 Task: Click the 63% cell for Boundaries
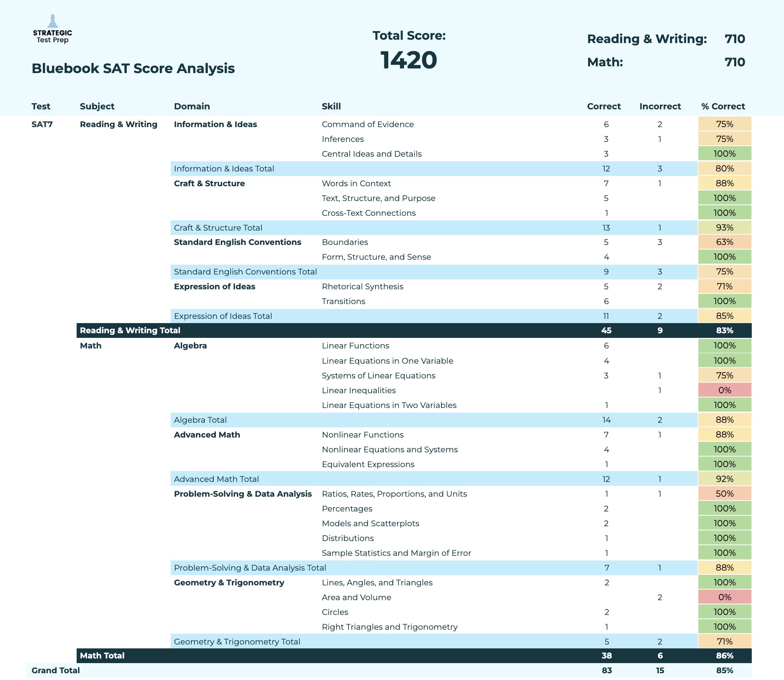click(x=725, y=242)
